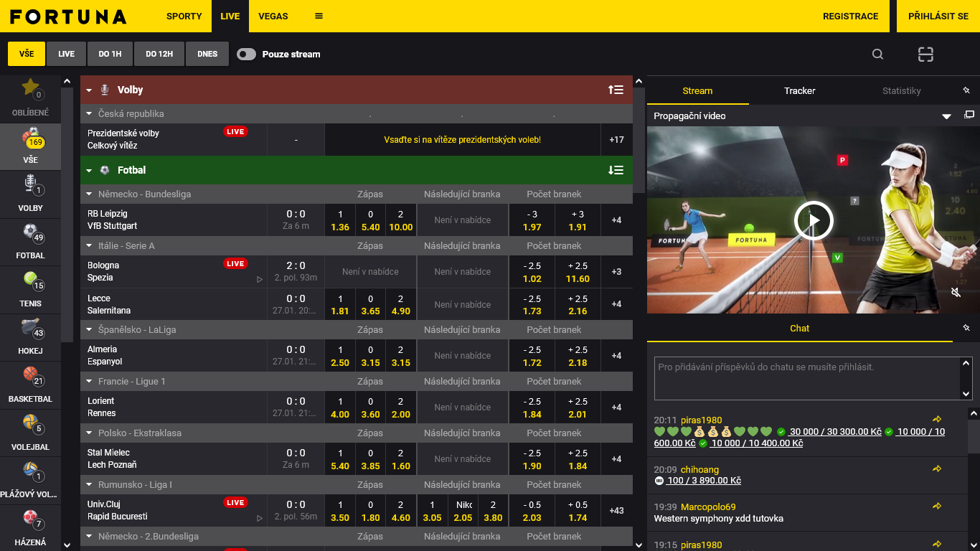The height and width of the screenshot is (551, 980).
Task: Open Oblíbené favorites star
Action: (30, 98)
